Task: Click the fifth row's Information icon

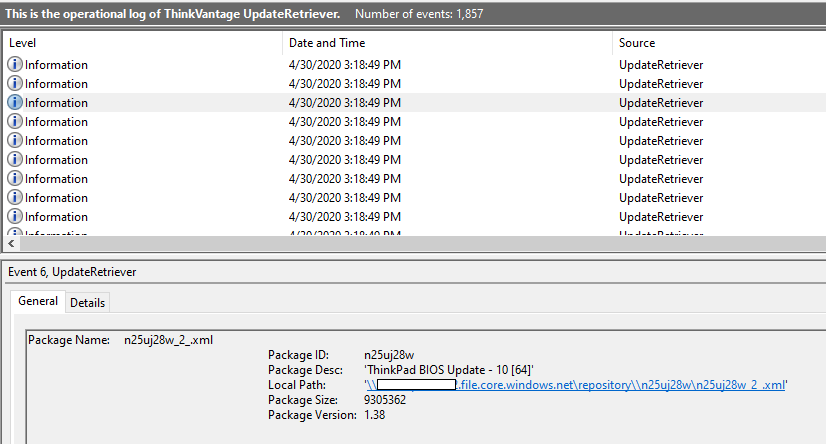Action: [15, 141]
